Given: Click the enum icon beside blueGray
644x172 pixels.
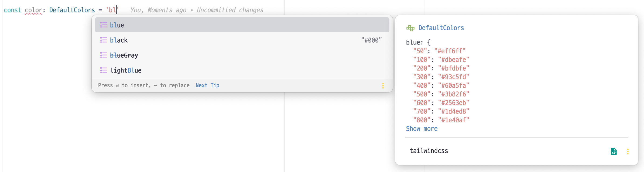Looking at the screenshot, I should (x=103, y=55).
